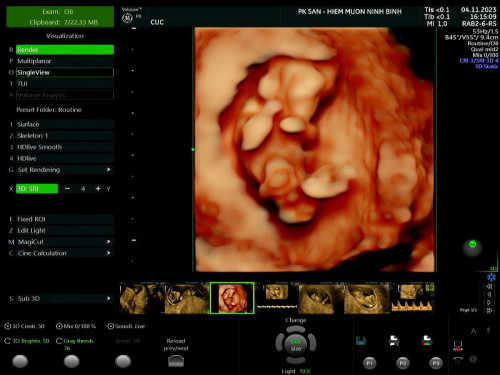This screenshot has width=500, height=375.
Task: Click the trackball top arc under Change
Action: tap(296, 329)
